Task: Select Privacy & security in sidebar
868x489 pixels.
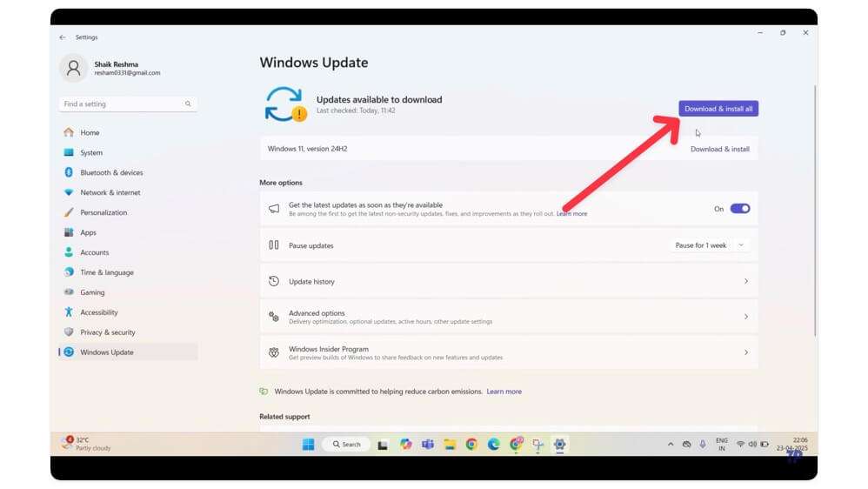Action: 128,332
